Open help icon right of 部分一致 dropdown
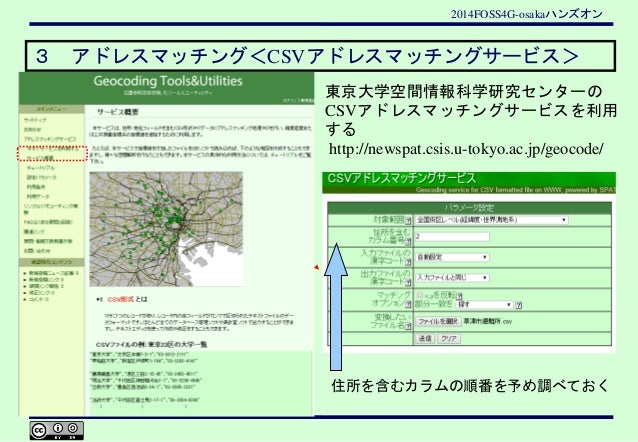This screenshot has height=442, width=638. click(518, 305)
